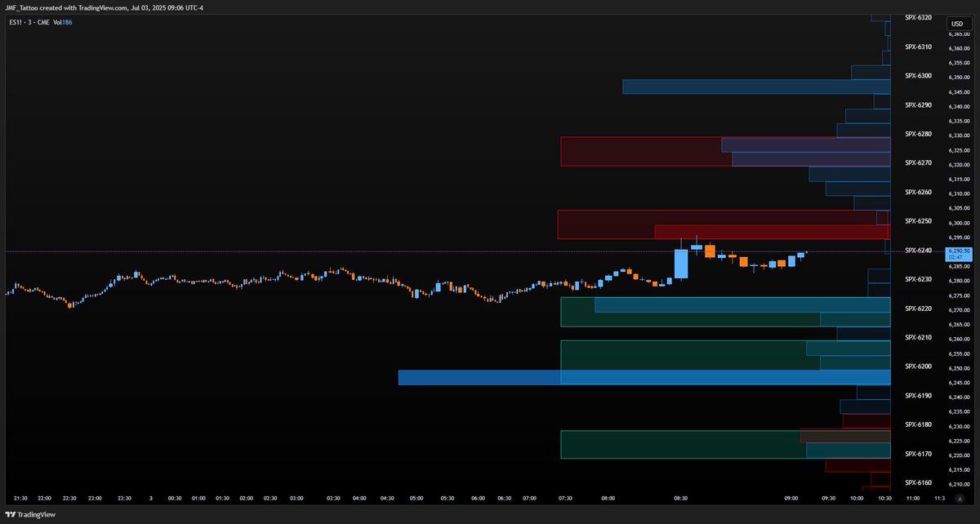Select the SPX-6210 level label
This screenshot has width=980, height=524.
[919, 337]
